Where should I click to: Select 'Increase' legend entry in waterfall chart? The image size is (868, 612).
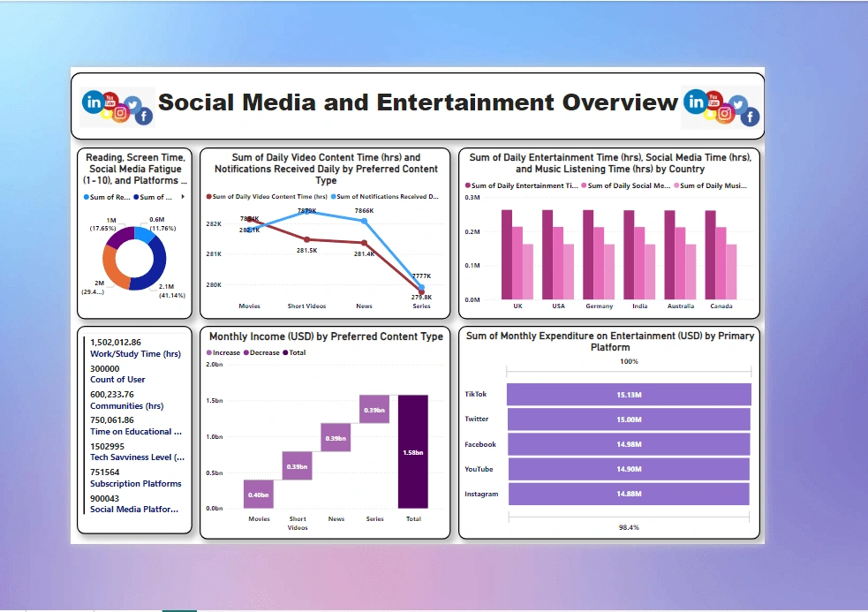(x=223, y=352)
